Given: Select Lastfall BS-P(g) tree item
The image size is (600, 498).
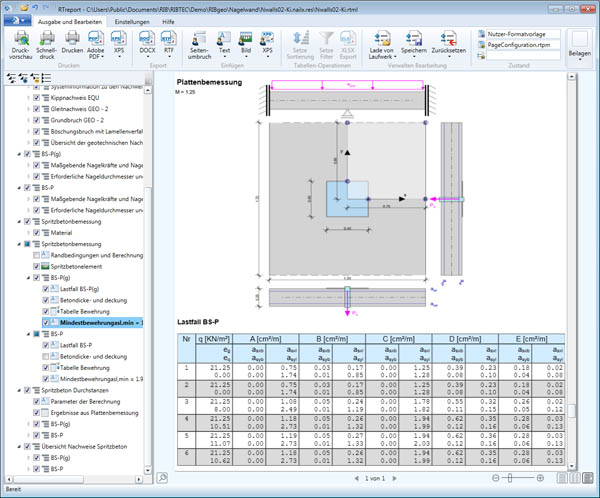Looking at the screenshot, I should point(80,289).
